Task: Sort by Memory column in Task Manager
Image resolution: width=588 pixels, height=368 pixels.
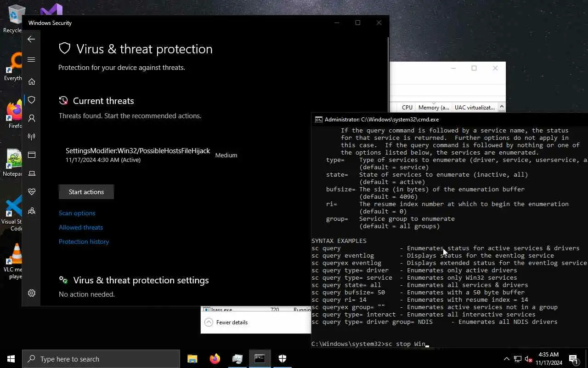Action: [x=434, y=107]
